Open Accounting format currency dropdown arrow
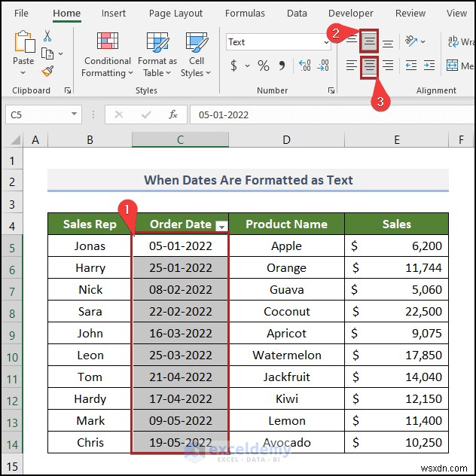The height and width of the screenshot is (476, 476). 247,66
